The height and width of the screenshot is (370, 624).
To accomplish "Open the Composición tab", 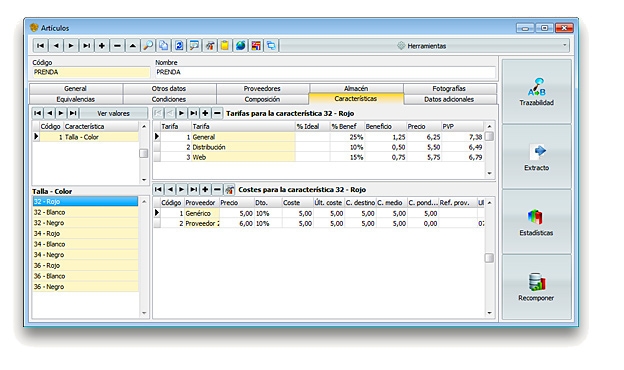I will [x=262, y=99].
